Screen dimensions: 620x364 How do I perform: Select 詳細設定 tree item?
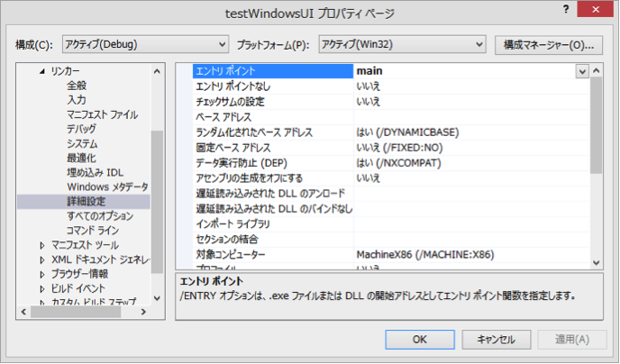point(86,202)
